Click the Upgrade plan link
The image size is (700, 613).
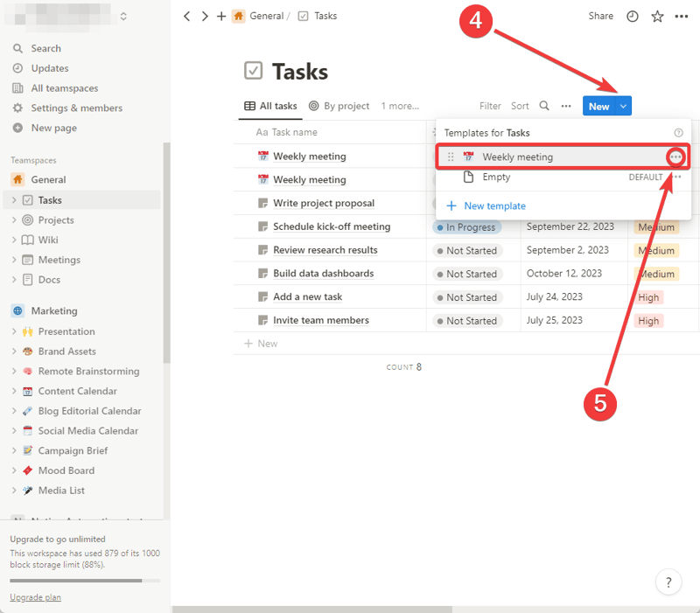[x=35, y=596]
